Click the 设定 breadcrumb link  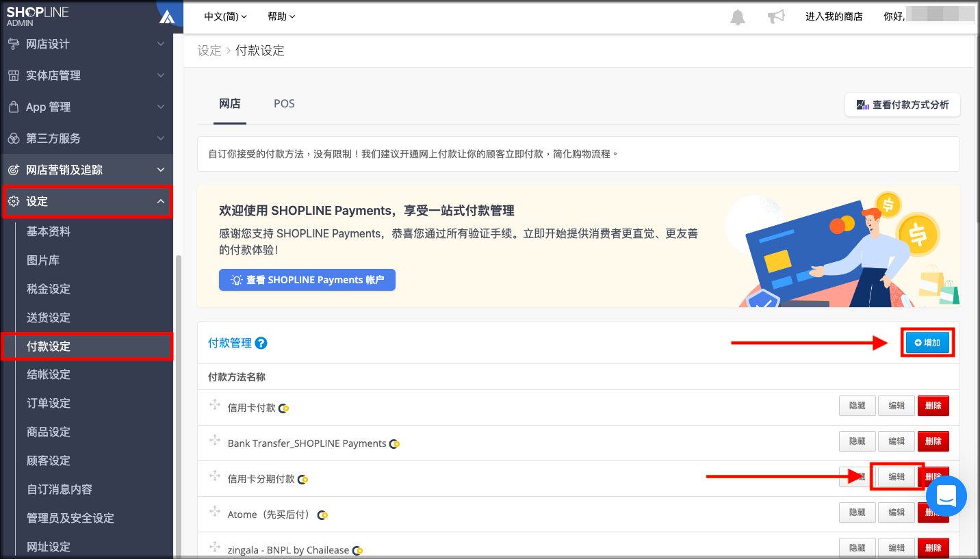209,51
